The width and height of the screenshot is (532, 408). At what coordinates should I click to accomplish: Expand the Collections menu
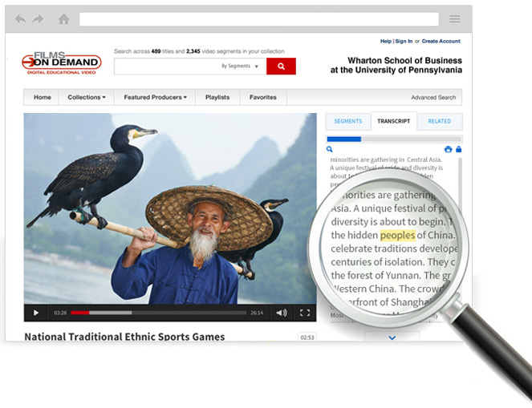[87, 98]
